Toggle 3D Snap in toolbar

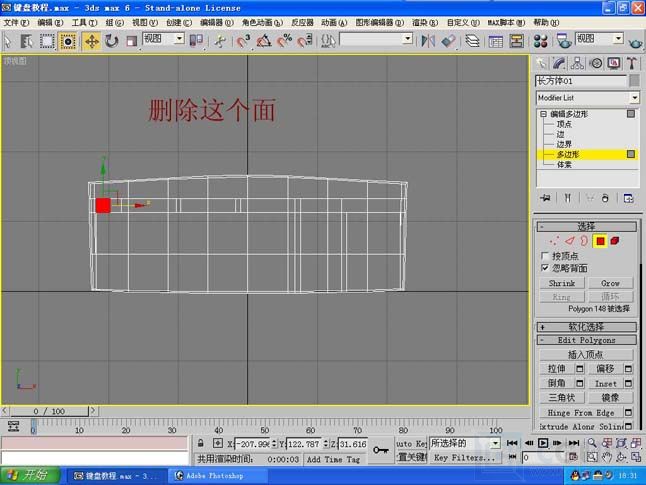(x=243, y=41)
